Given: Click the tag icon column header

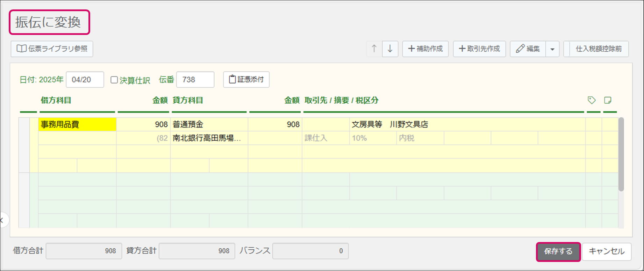Looking at the screenshot, I should (592, 101).
